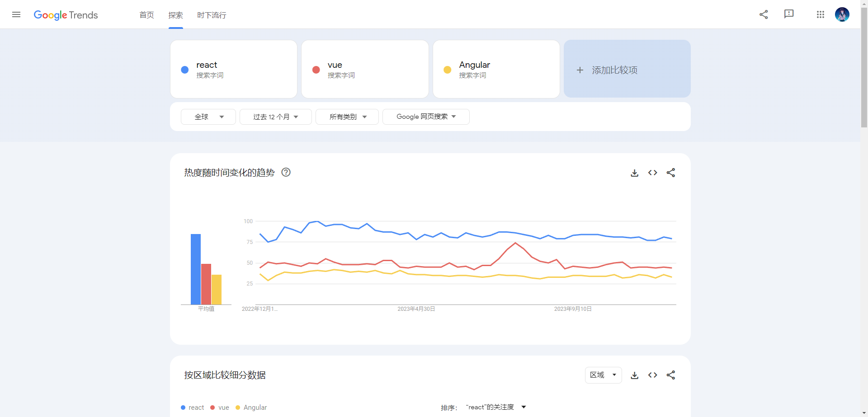Embed the interest over time chart
The image size is (868, 417).
652,173
